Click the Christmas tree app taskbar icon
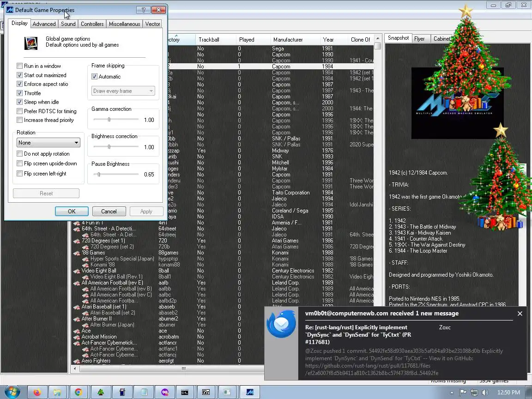The height and width of the screenshot is (399, 532). (x=101, y=393)
